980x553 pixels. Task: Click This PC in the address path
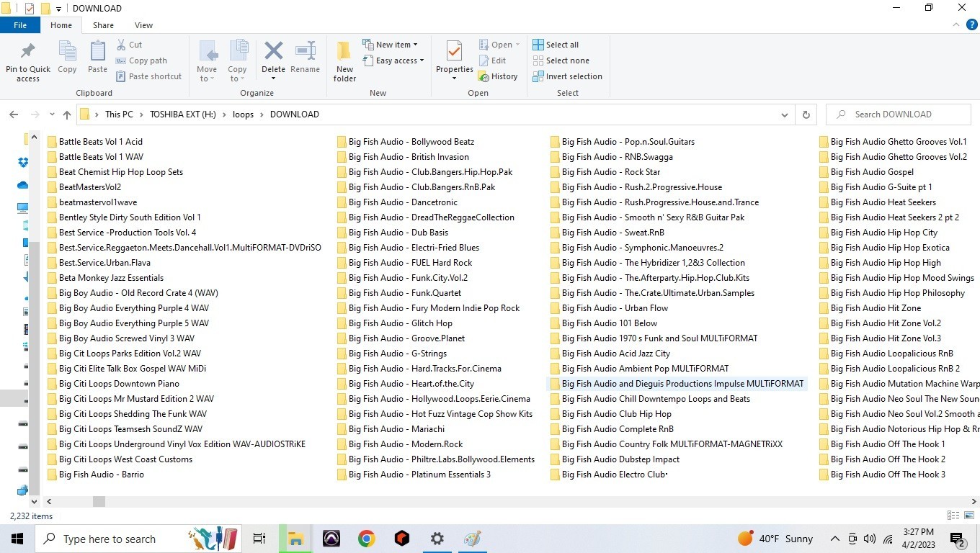pyautogui.click(x=119, y=114)
